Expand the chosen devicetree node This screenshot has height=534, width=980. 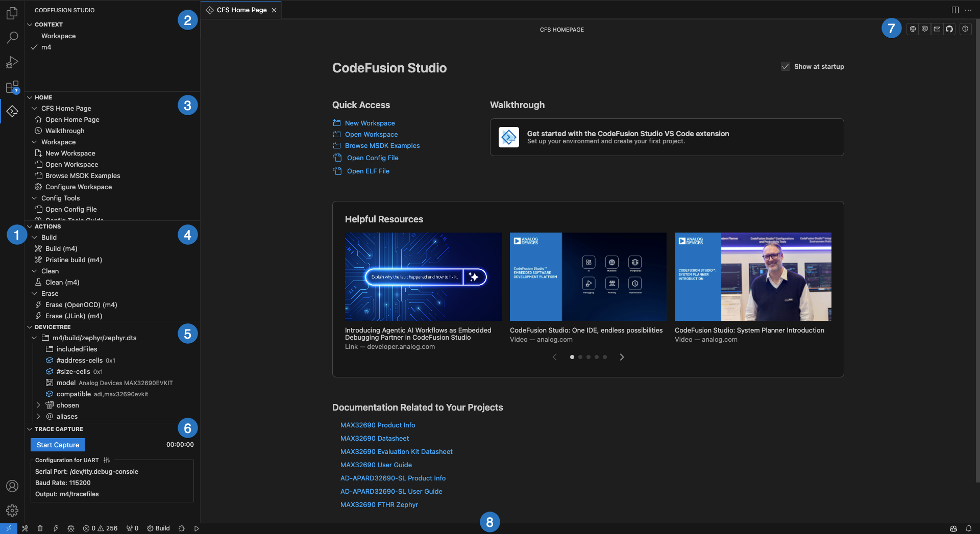tap(38, 405)
